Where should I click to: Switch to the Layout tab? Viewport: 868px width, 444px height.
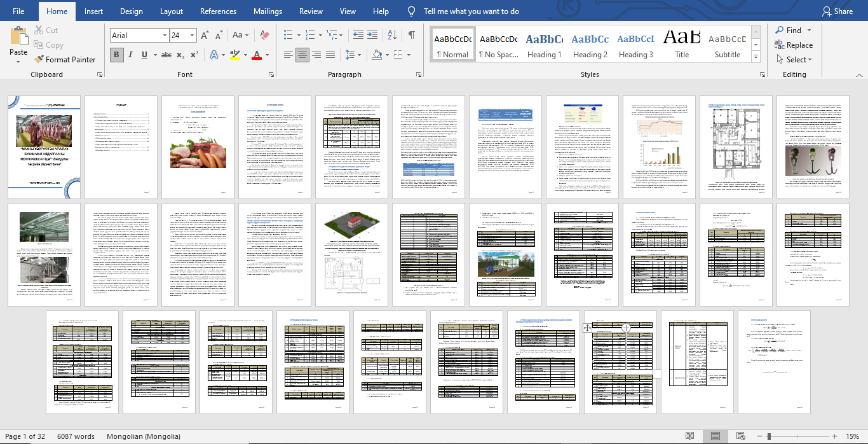coord(172,11)
